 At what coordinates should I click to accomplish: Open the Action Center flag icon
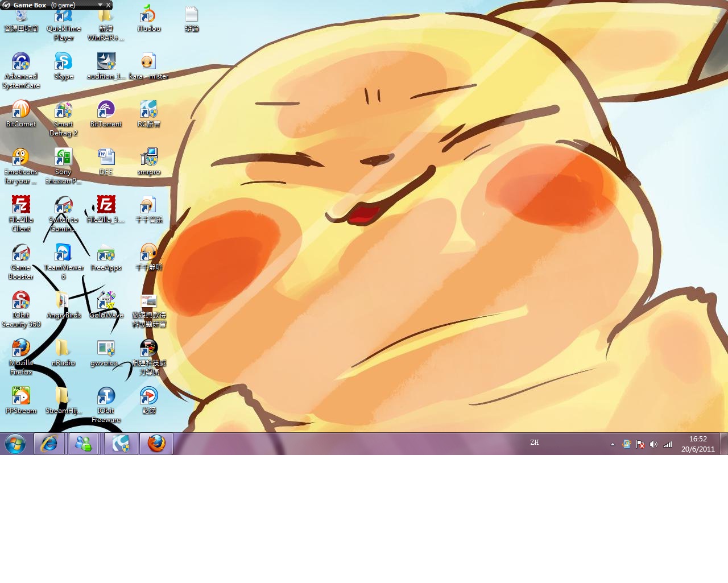pos(640,444)
